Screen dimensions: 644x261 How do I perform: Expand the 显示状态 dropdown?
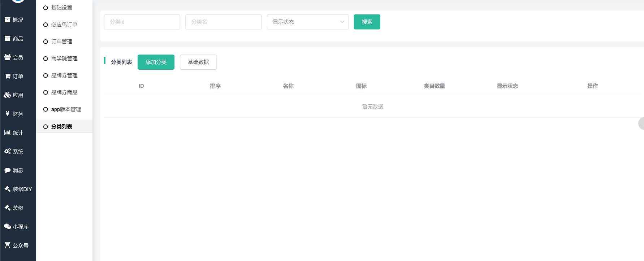coord(307,22)
